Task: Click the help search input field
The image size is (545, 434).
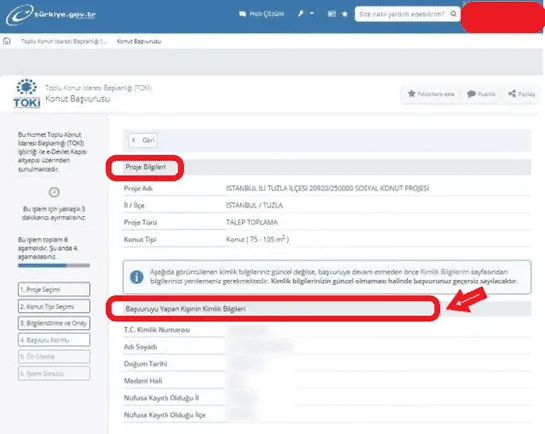Action: pos(401,14)
